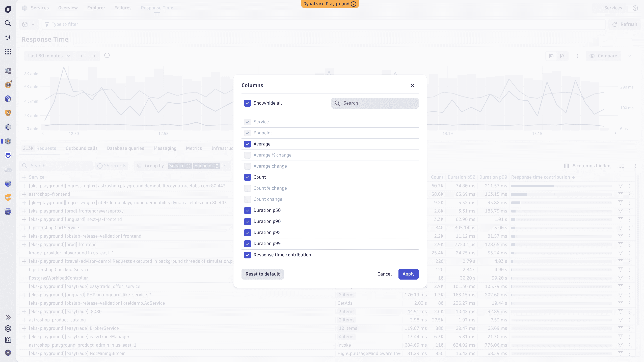
Task: Open table options three-dot menu
Action: (x=635, y=166)
